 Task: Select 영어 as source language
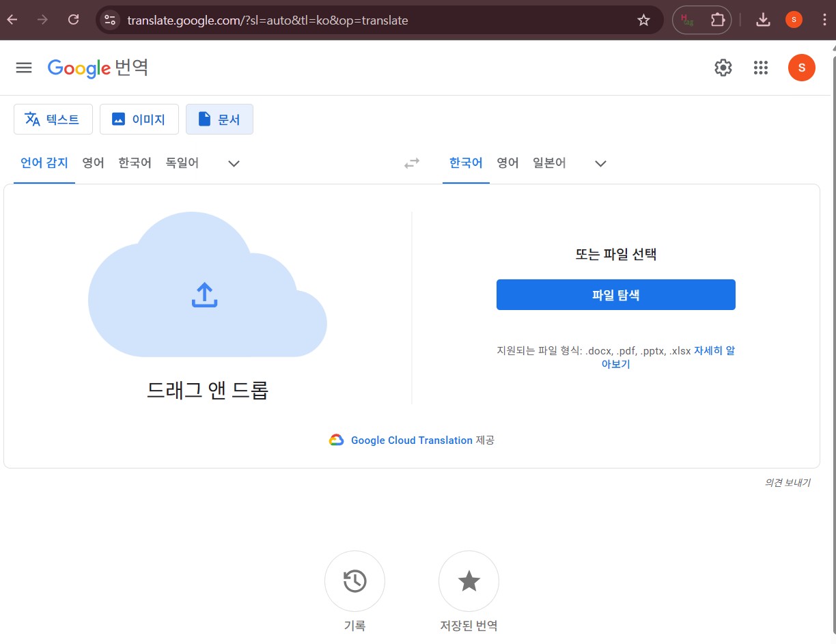click(93, 163)
